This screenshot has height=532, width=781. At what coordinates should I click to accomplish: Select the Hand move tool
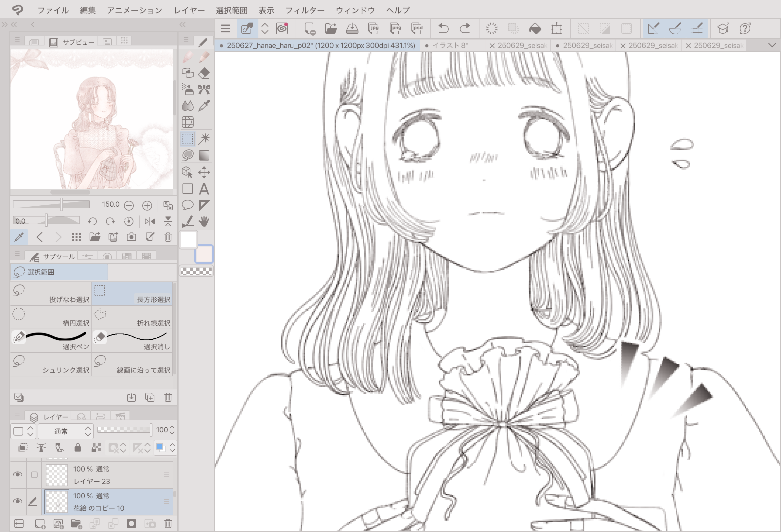(204, 221)
